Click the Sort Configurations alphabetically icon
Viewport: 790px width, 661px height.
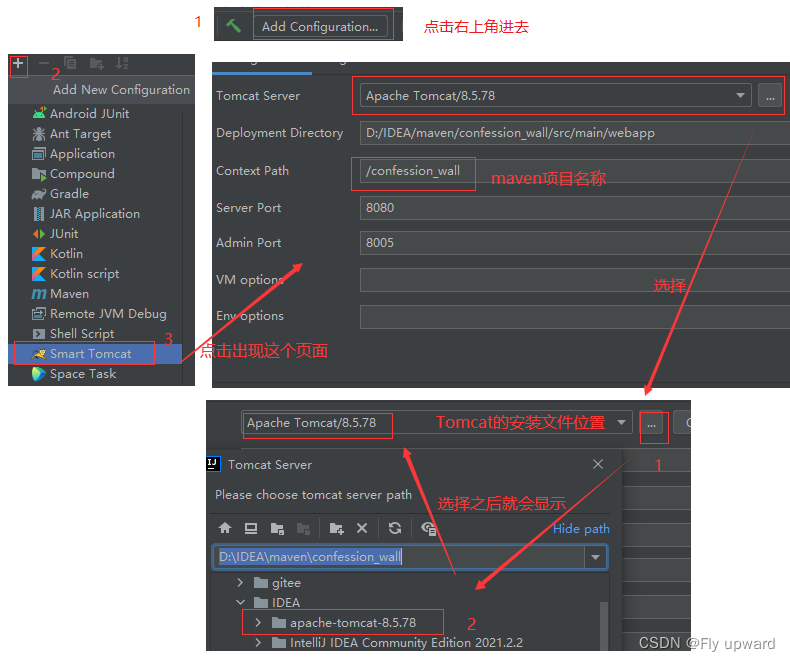[x=122, y=63]
